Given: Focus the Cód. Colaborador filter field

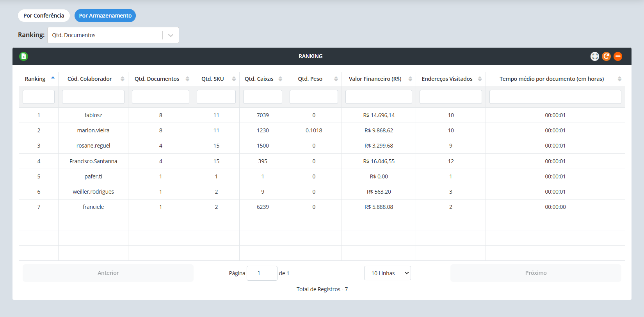Looking at the screenshot, I should pyautogui.click(x=93, y=97).
